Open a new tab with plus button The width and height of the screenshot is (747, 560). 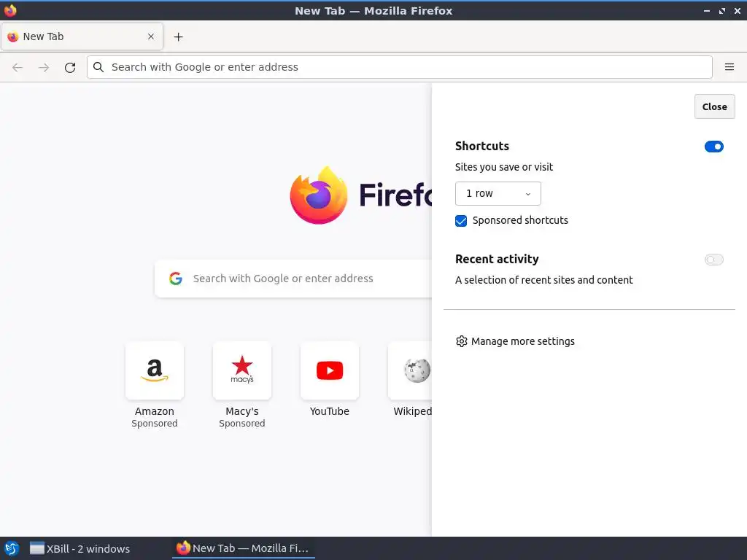(178, 36)
